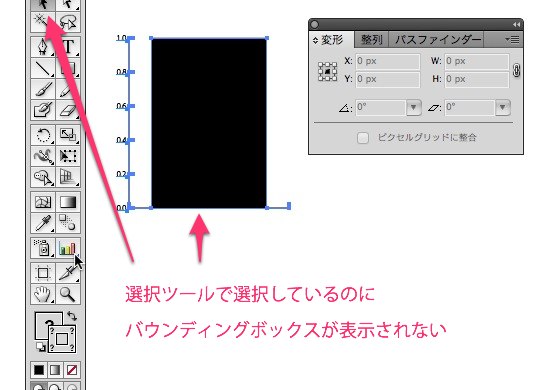Select the Mesh tool
This screenshot has width=540, height=390.
pos(43,202)
